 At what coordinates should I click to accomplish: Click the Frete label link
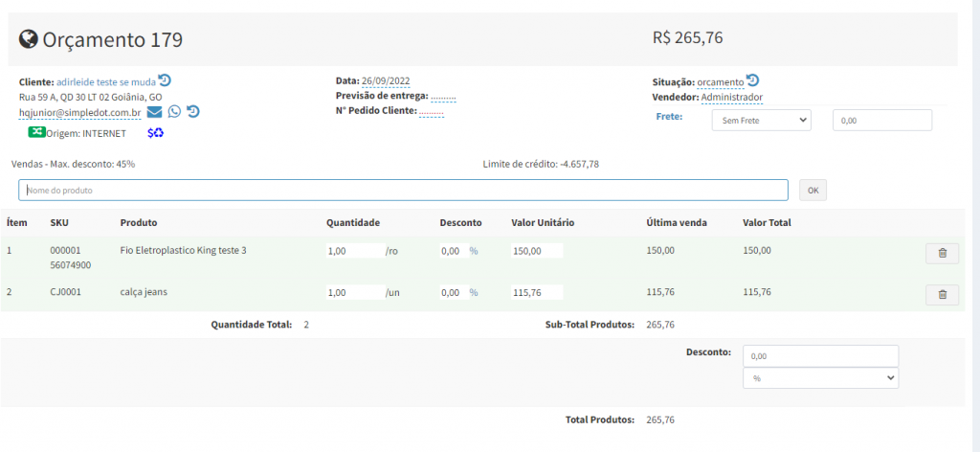click(668, 116)
